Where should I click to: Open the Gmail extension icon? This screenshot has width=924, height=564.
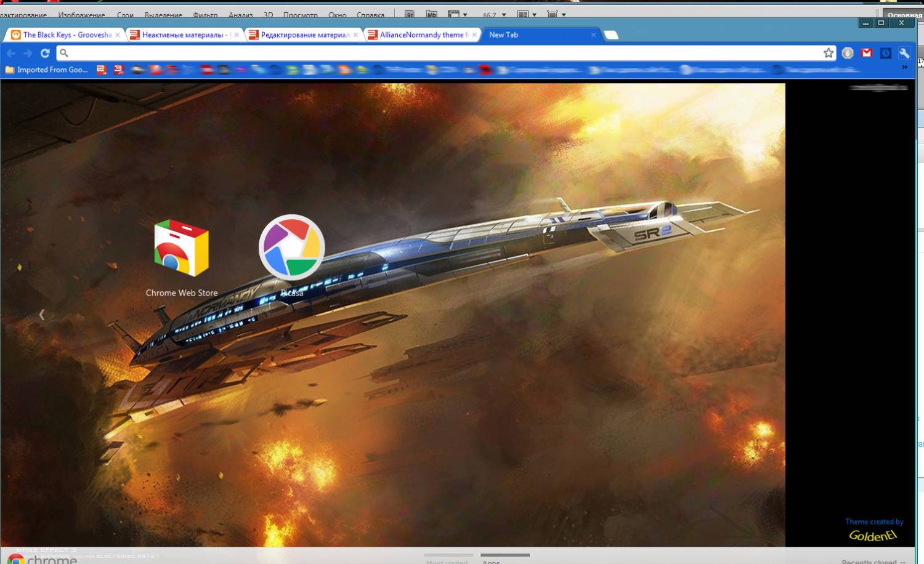pyautogui.click(x=867, y=53)
